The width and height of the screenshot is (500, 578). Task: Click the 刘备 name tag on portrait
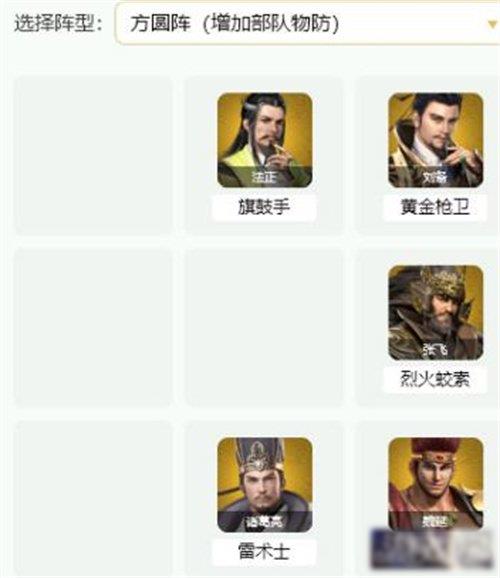click(435, 178)
